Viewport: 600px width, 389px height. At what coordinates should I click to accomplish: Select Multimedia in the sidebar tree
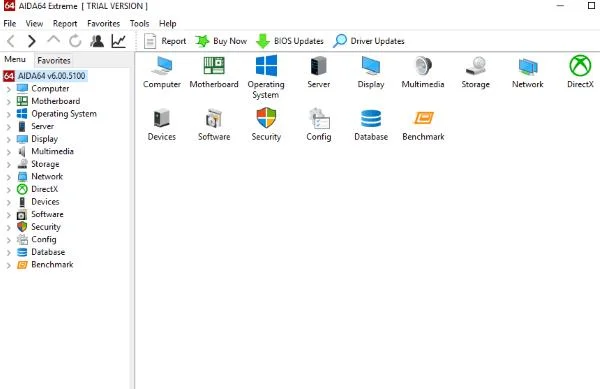(x=52, y=151)
